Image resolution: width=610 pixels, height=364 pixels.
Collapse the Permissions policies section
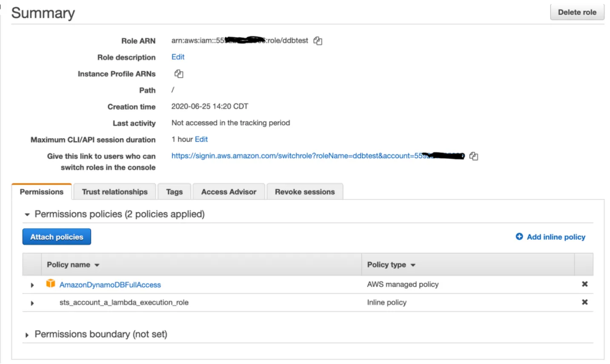[x=27, y=215]
